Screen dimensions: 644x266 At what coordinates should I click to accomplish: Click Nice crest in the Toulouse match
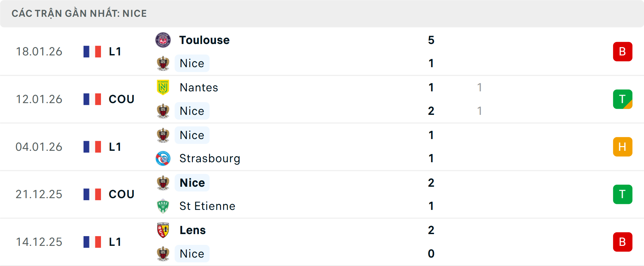(163, 63)
